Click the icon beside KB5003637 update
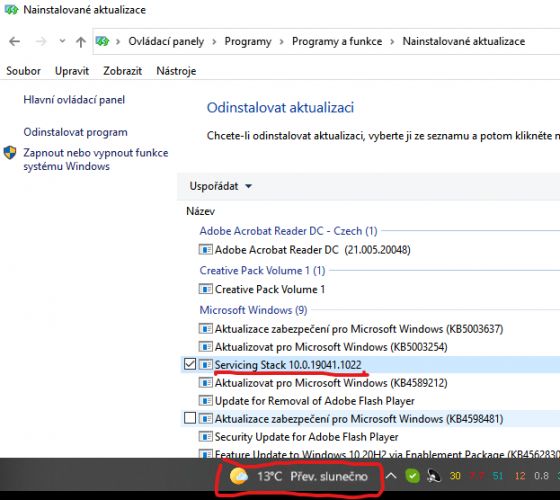560x500 pixels. (x=205, y=329)
